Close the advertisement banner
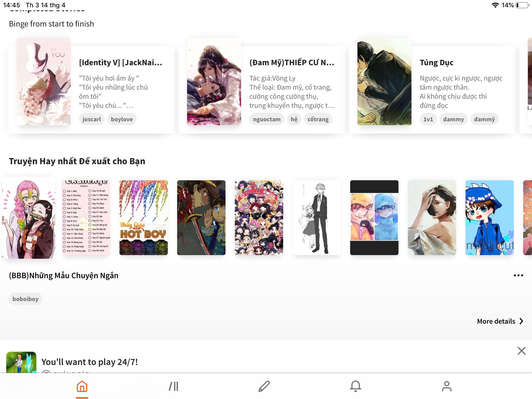This screenshot has height=399, width=532. tap(521, 351)
